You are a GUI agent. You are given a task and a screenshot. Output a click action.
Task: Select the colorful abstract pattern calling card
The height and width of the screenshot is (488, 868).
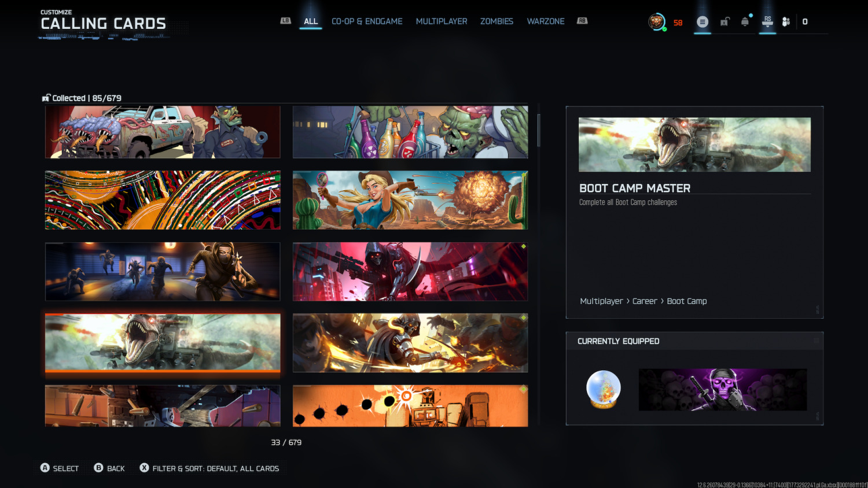[163, 200]
